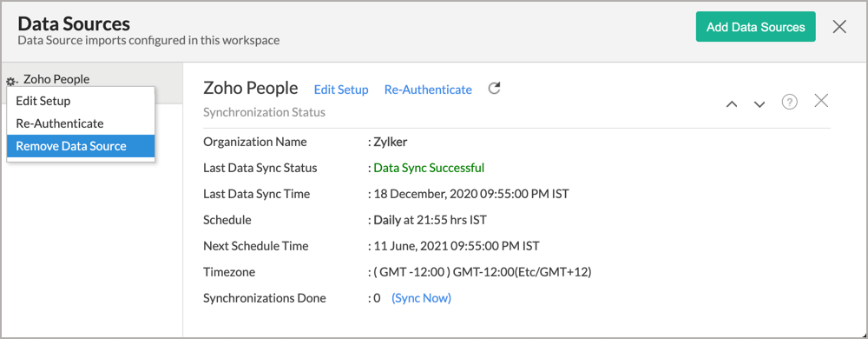Click Re-Authenticate link beside Edit Setup
This screenshot has height=339, width=868.
[x=428, y=90]
